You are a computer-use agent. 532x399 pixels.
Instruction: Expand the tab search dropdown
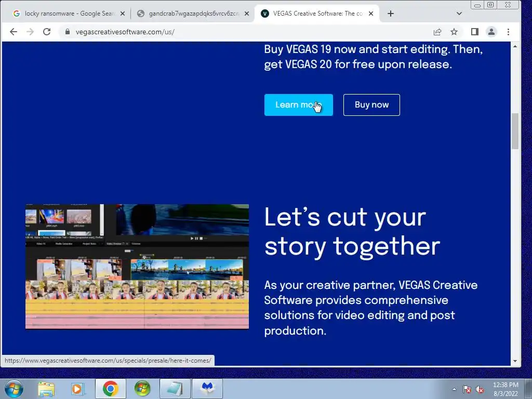[x=459, y=14]
